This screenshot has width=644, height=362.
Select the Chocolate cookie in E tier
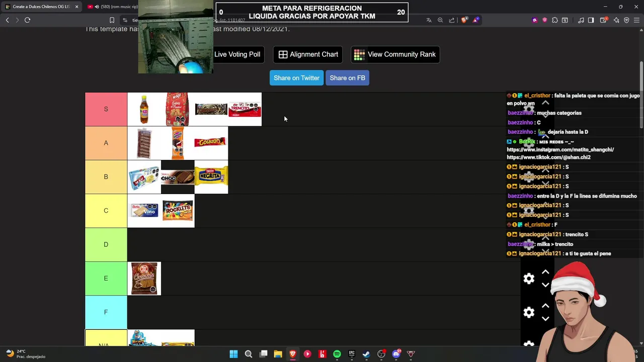click(x=144, y=278)
